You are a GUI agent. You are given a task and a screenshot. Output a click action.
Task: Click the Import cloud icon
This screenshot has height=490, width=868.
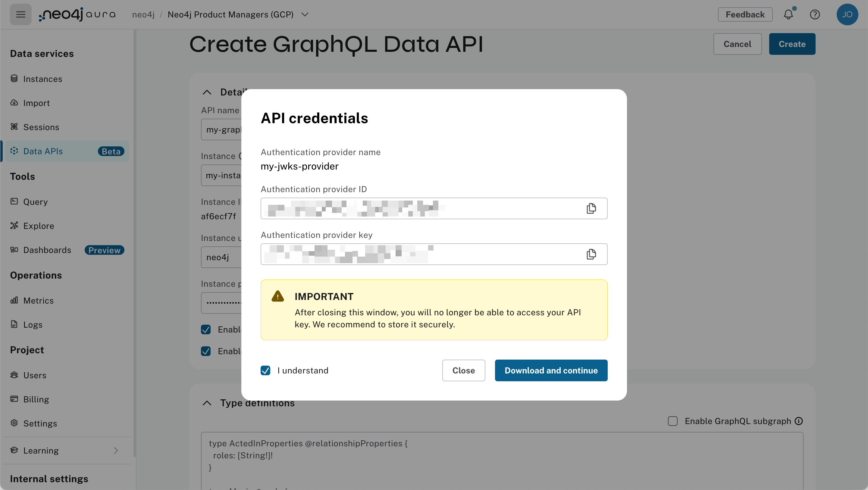[14, 103]
